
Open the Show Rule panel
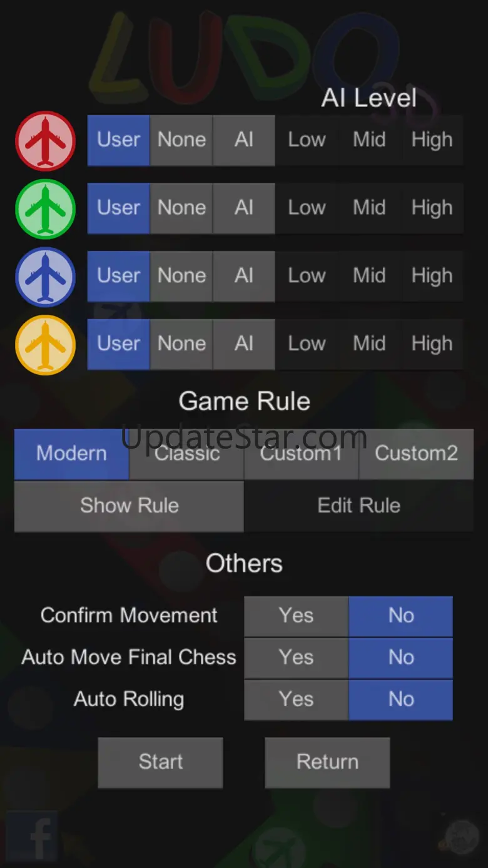point(129,506)
